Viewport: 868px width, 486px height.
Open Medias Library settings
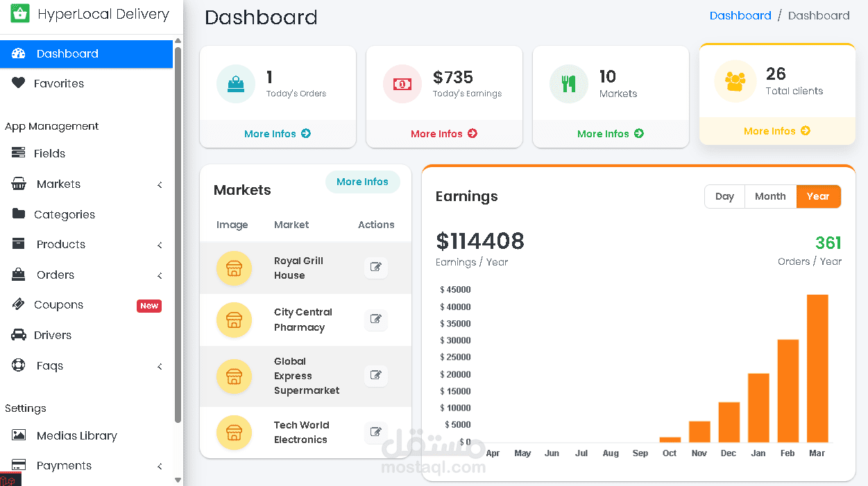[x=86, y=435]
